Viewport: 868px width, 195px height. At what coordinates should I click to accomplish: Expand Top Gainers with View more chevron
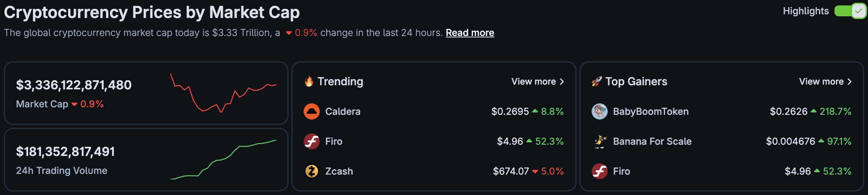(849, 82)
